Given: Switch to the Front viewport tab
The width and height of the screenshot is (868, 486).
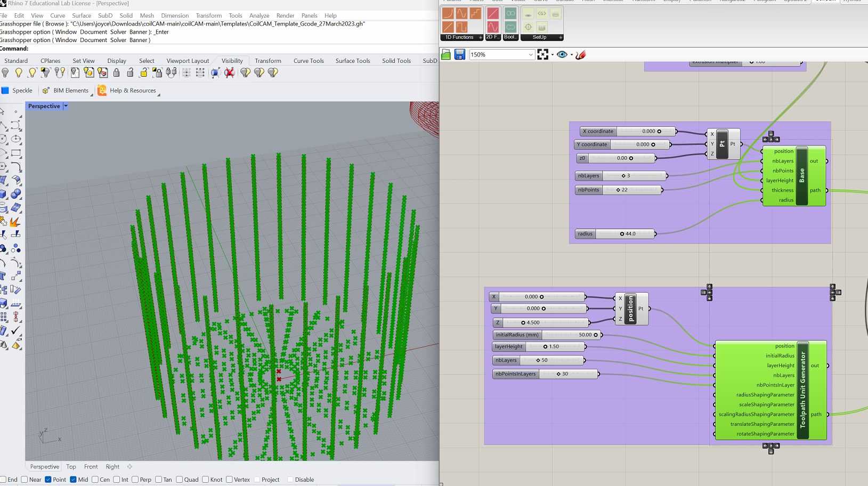Looking at the screenshot, I should (x=91, y=467).
